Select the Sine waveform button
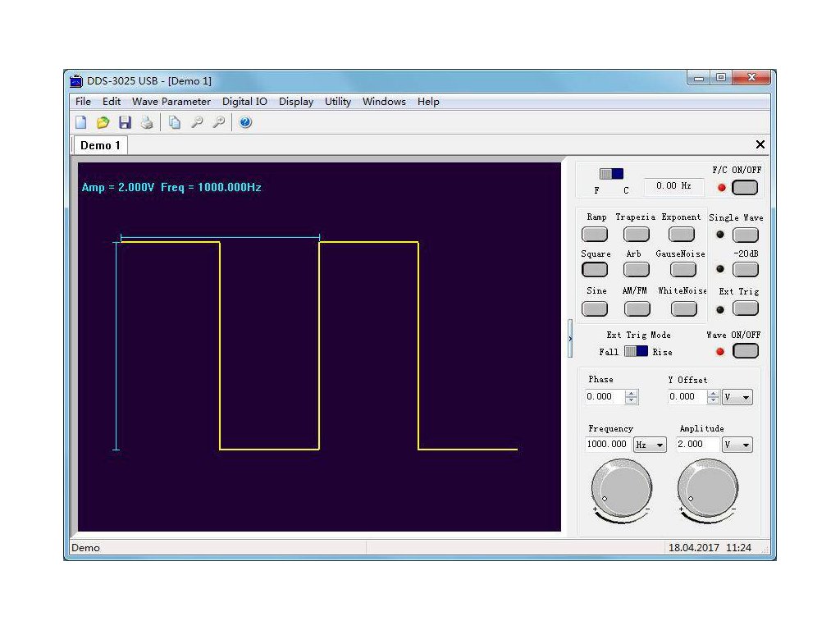This screenshot has width=840, height=630. coord(595,308)
